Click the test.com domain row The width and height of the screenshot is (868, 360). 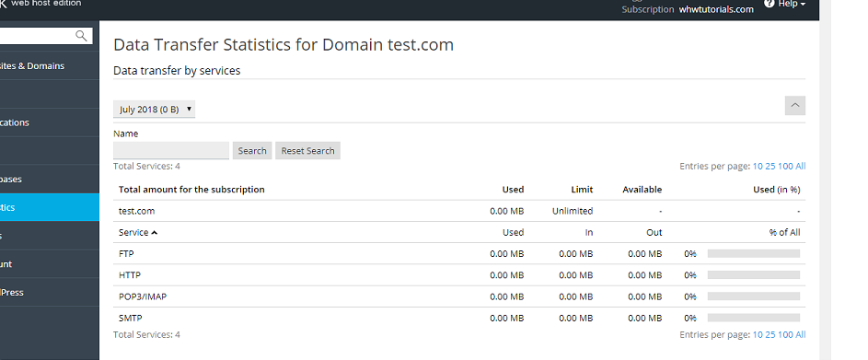(459, 211)
